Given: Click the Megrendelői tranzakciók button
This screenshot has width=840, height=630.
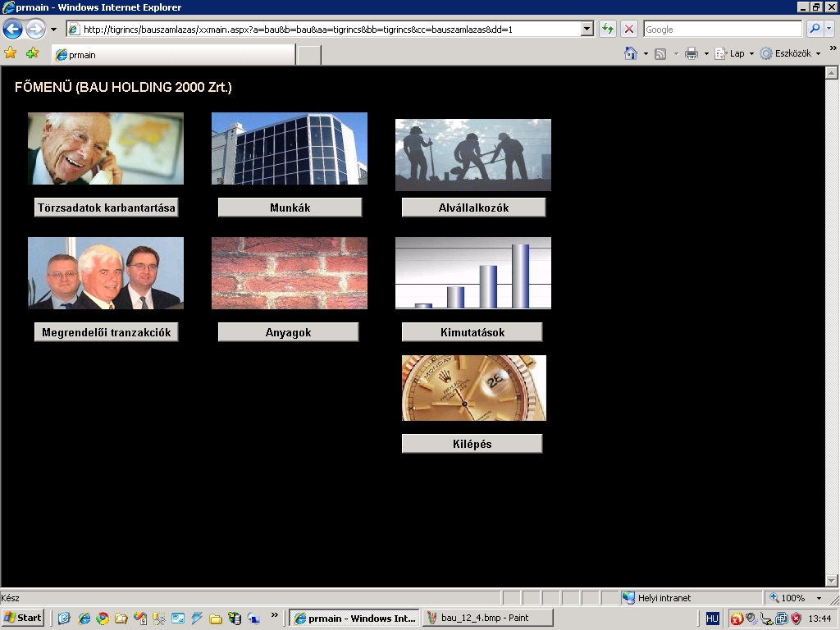Looking at the screenshot, I should coord(106,332).
